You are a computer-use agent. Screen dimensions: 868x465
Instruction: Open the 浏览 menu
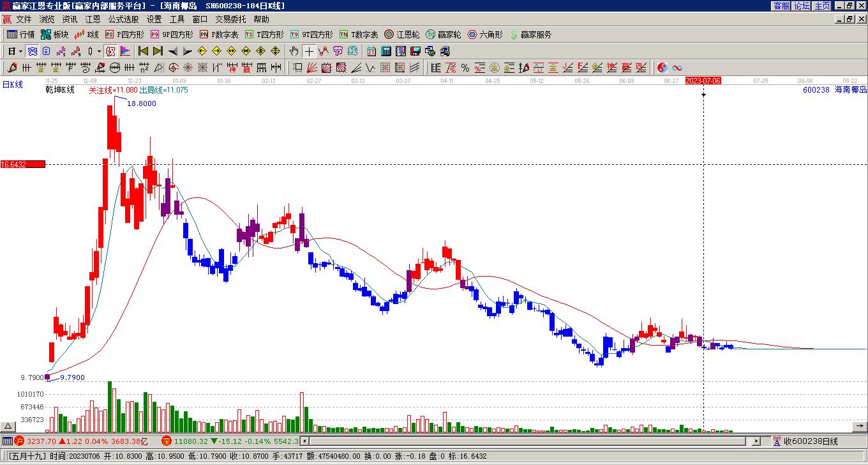(47, 20)
